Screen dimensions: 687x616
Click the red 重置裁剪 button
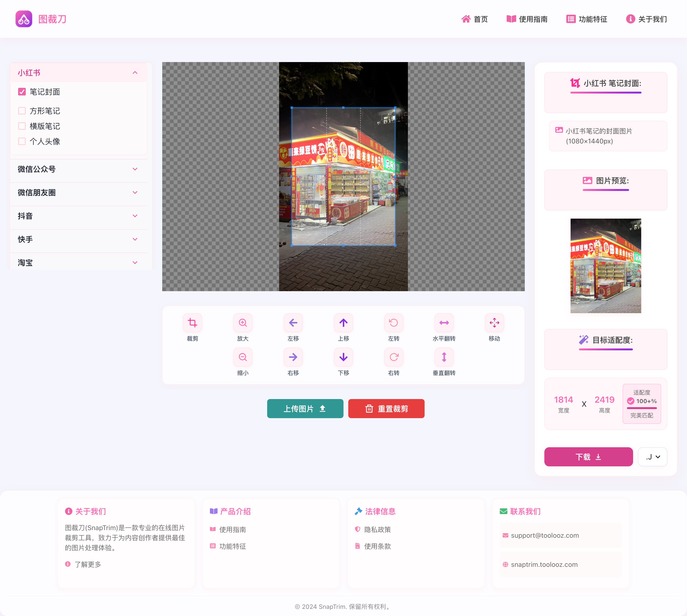pos(386,409)
